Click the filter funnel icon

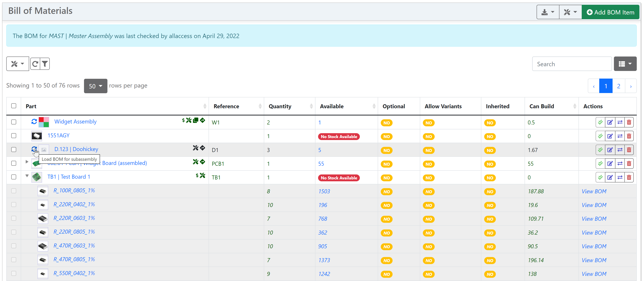[45, 64]
